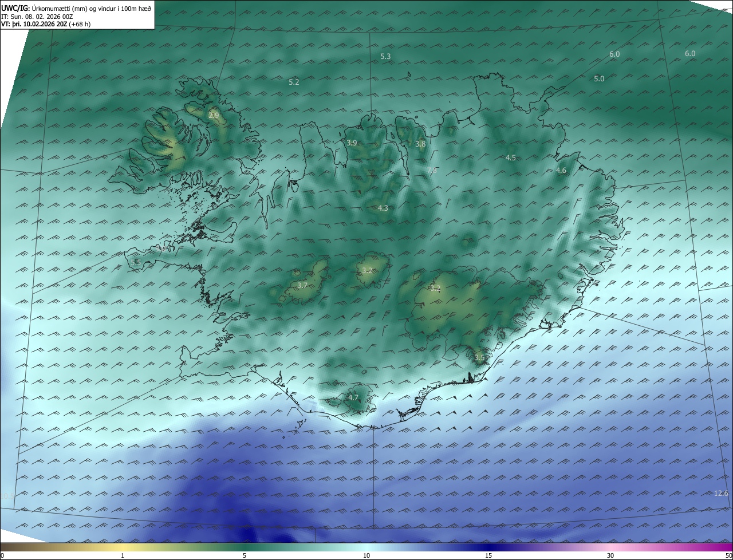Click the colorbar tick label 15

pyautogui.click(x=488, y=555)
